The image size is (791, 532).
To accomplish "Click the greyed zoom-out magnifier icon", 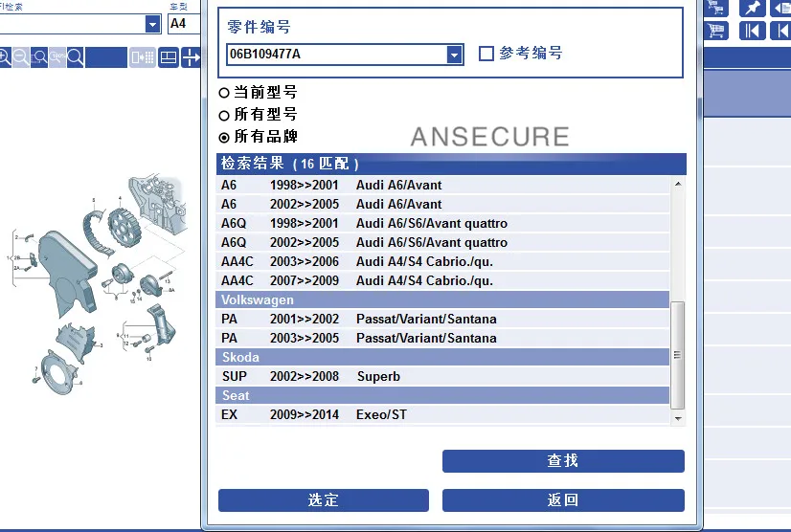I will (21, 57).
